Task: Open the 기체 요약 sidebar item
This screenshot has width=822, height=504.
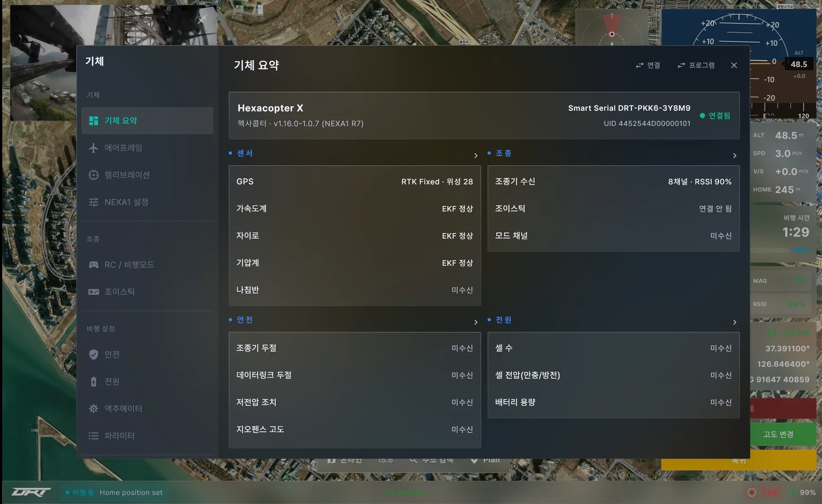Action: tap(147, 121)
